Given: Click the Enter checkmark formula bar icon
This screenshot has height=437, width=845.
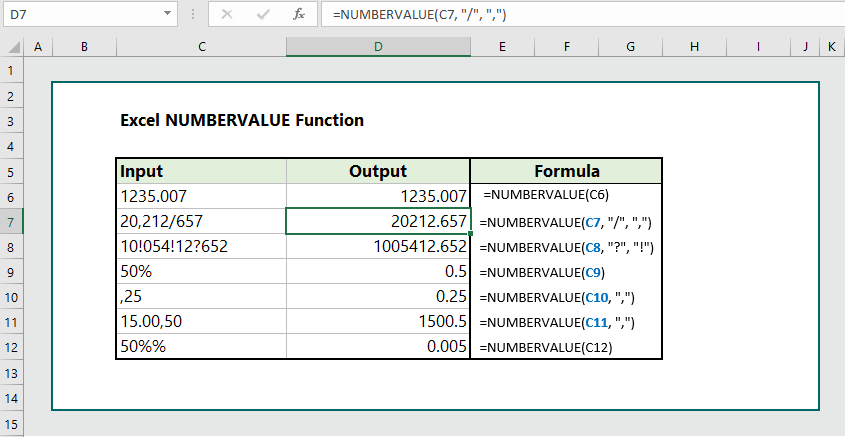Looking at the screenshot, I should pyautogui.click(x=263, y=15).
